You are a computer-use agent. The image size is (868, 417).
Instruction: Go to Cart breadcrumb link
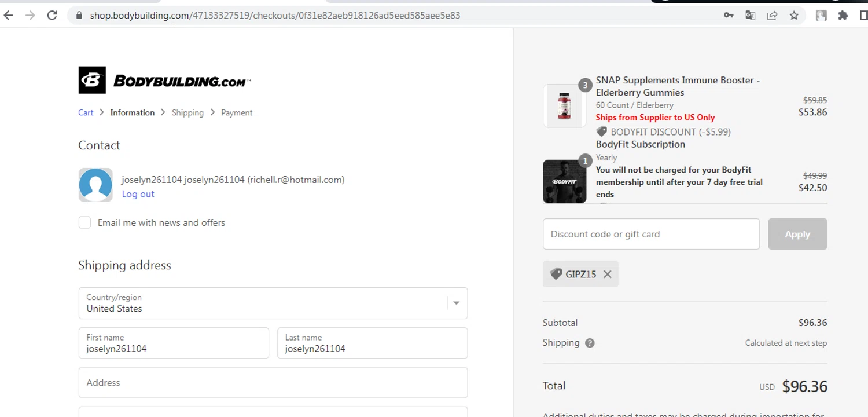[86, 112]
